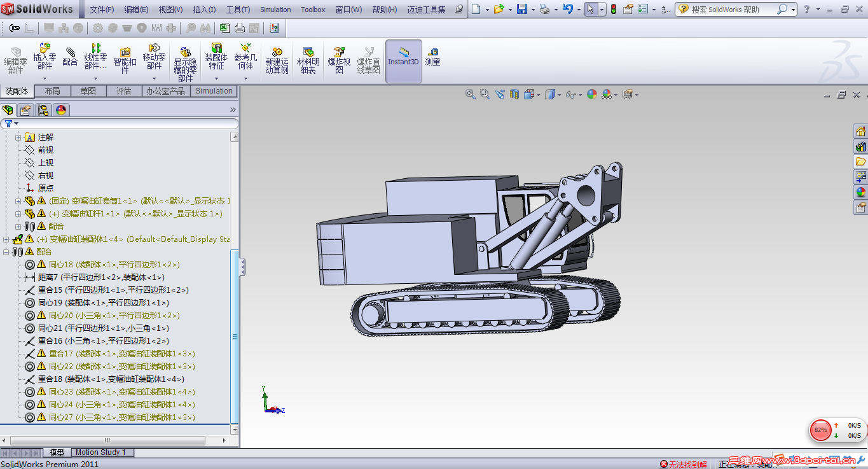Click the Rebuild traffic light icon
This screenshot has height=469, width=868.
coord(613,10)
